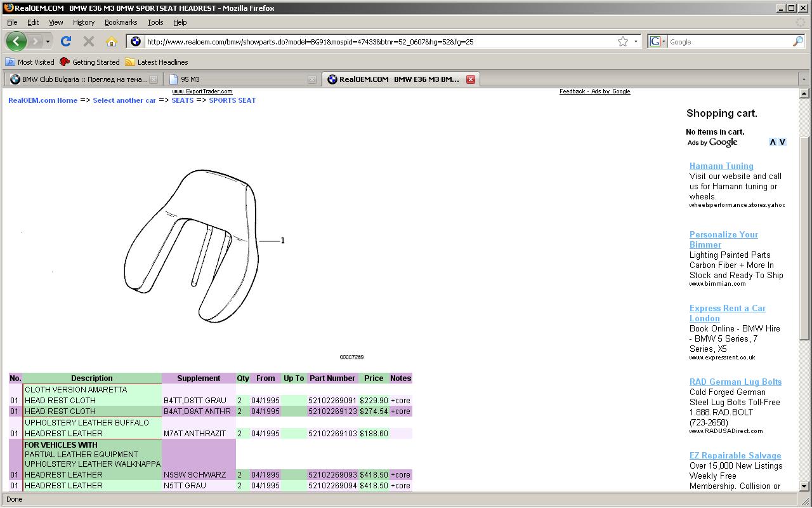Click the Firefox icon in title bar
The width and height of the screenshot is (812, 508).
tap(8, 8)
